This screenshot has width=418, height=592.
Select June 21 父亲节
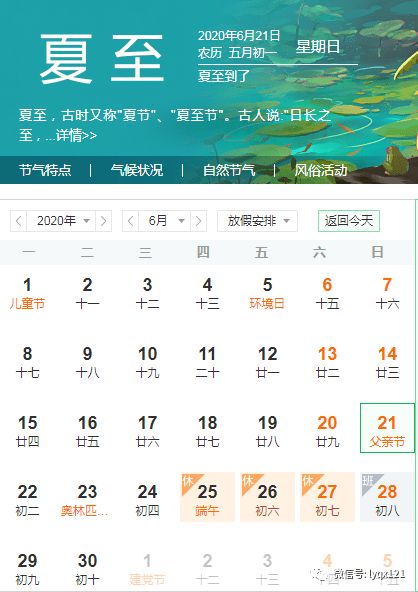(387, 428)
